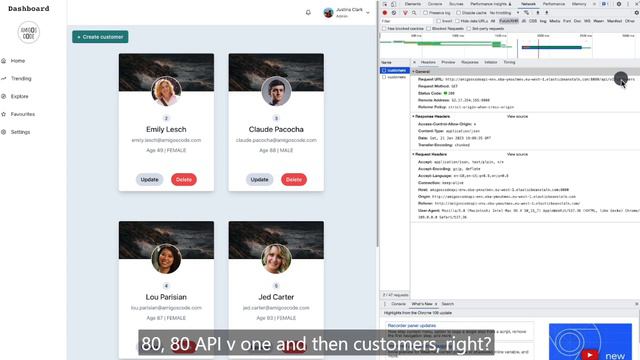Switch to Preview tab of request

pos(448,62)
